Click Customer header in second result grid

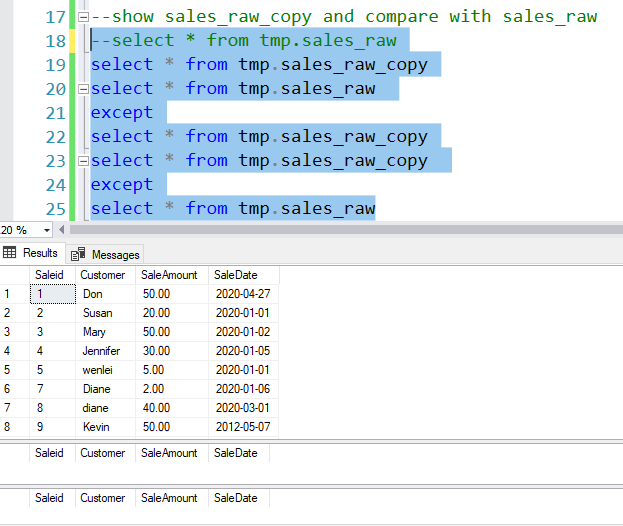(105, 453)
